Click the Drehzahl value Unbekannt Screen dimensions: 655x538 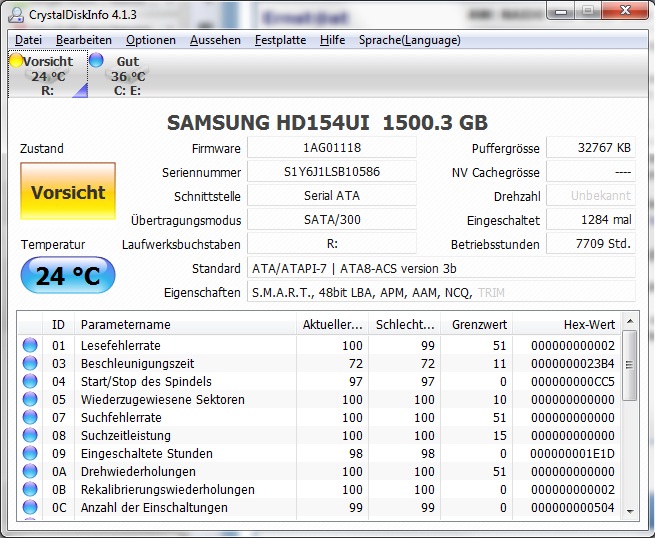(x=591, y=195)
